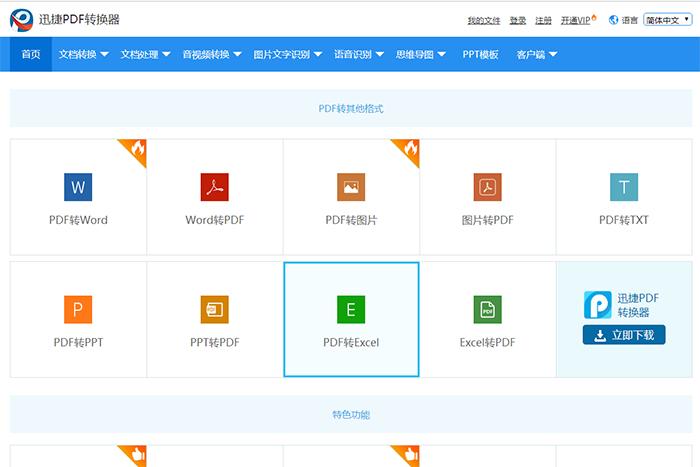Click the Excel转PDF label
The width and height of the screenshot is (700, 467).
tap(488, 342)
